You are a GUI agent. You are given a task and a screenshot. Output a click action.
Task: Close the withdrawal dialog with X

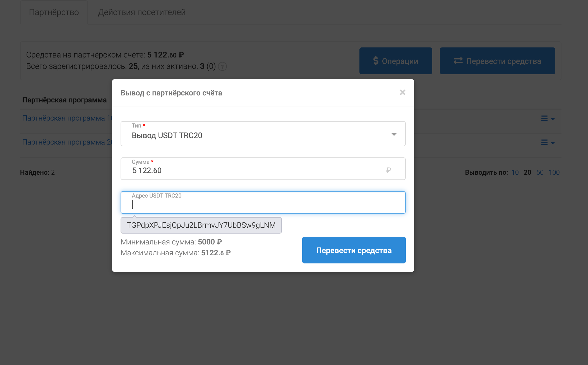coord(402,92)
